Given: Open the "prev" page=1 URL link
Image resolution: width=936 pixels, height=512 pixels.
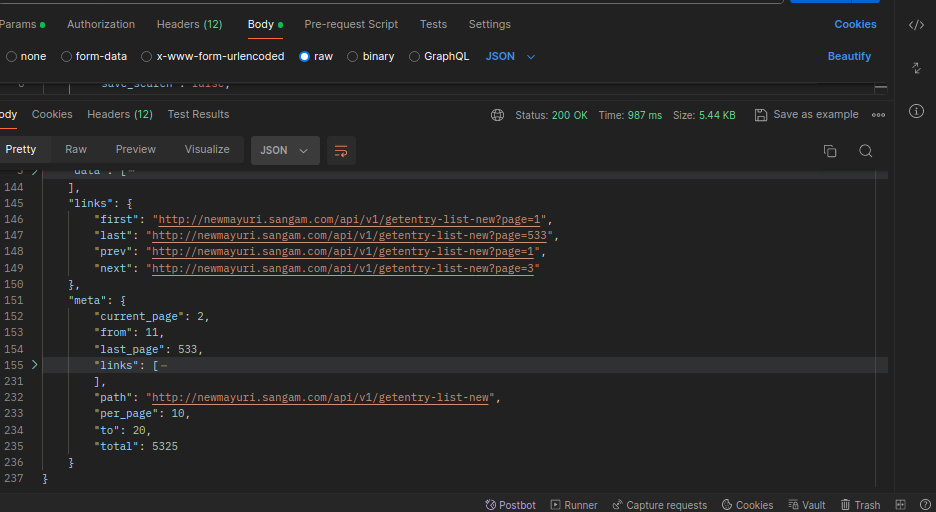Looking at the screenshot, I should [343, 252].
